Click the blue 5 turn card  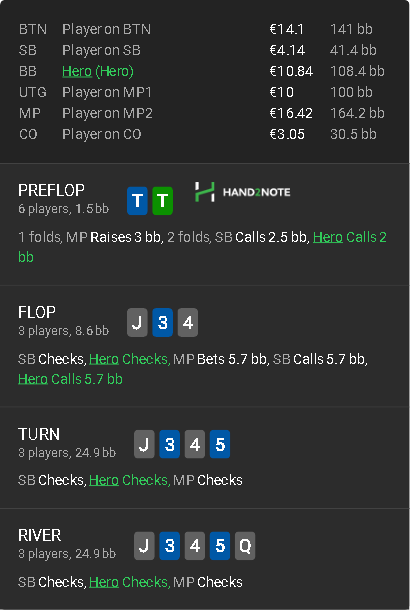point(220,444)
